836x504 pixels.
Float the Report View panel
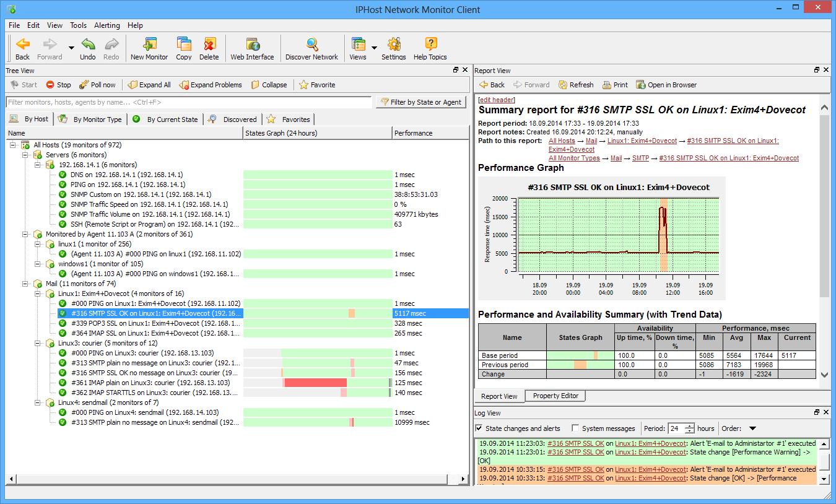(x=817, y=70)
